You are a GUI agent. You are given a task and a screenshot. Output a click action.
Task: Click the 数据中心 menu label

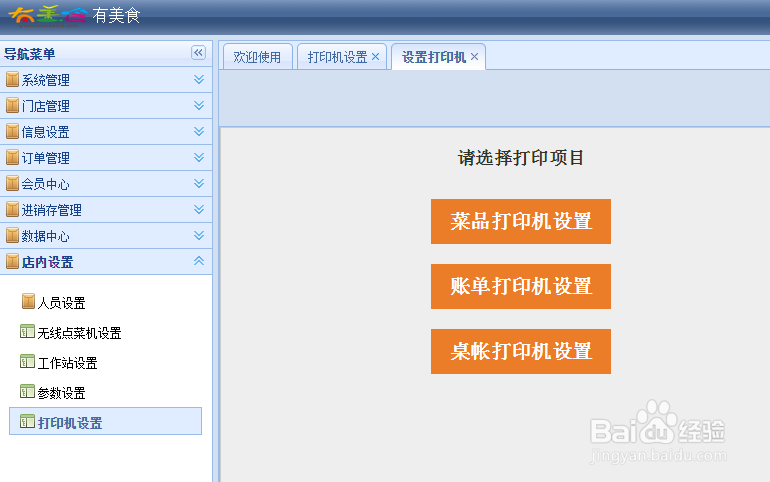45,236
